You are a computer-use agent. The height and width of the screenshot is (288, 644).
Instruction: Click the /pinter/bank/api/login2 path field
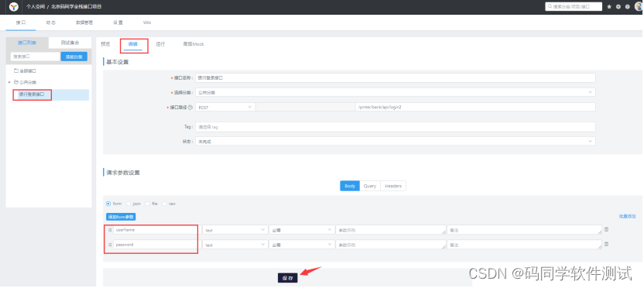click(475, 108)
